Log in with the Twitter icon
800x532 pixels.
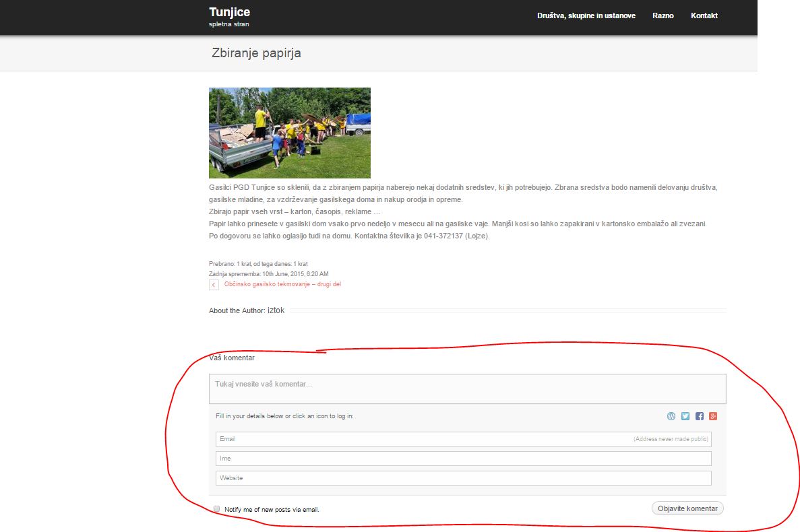[685, 416]
